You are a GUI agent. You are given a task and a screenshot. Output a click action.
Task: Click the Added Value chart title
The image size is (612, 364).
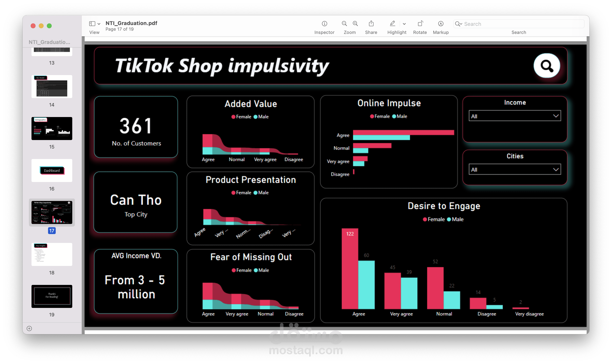point(251,104)
